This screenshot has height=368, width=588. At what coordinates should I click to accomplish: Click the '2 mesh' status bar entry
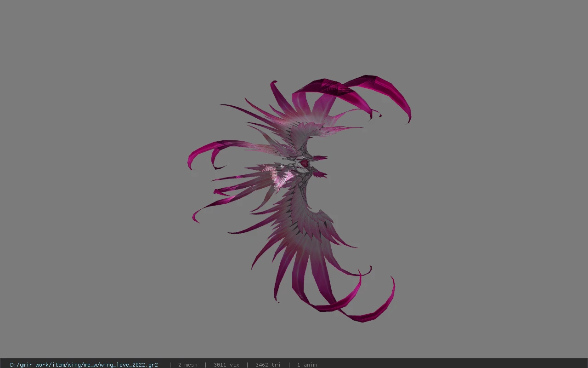point(188,365)
